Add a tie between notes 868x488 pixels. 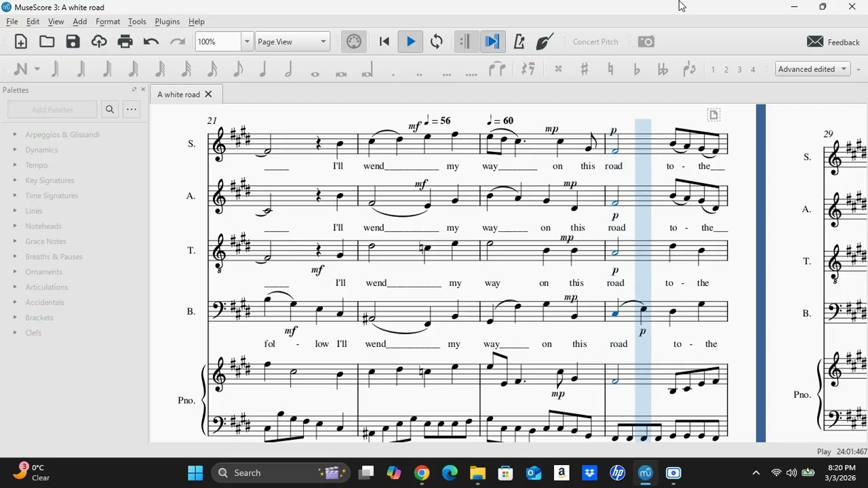[498, 69]
